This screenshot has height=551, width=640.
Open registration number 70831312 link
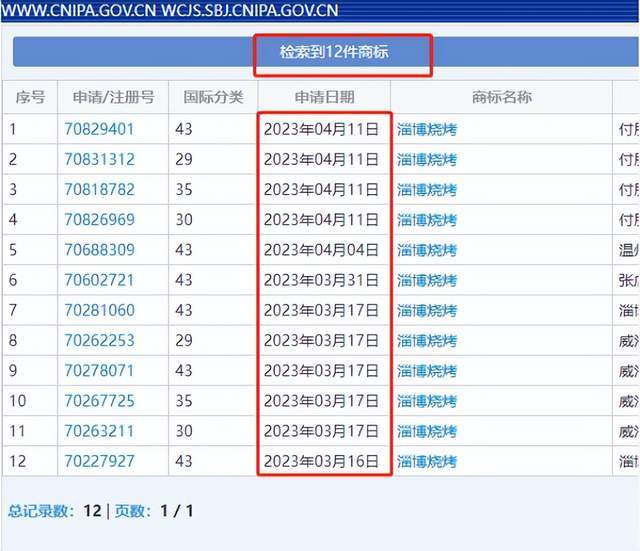99,159
